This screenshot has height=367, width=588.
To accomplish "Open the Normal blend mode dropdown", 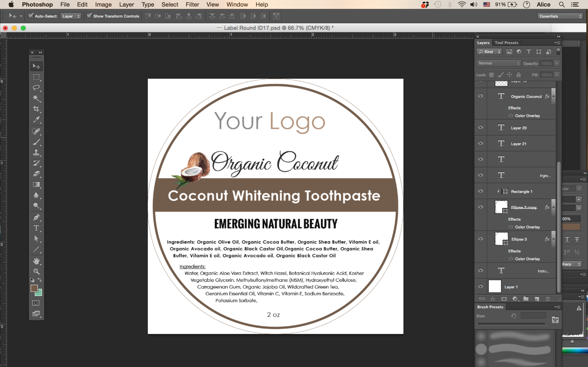I will (498, 63).
